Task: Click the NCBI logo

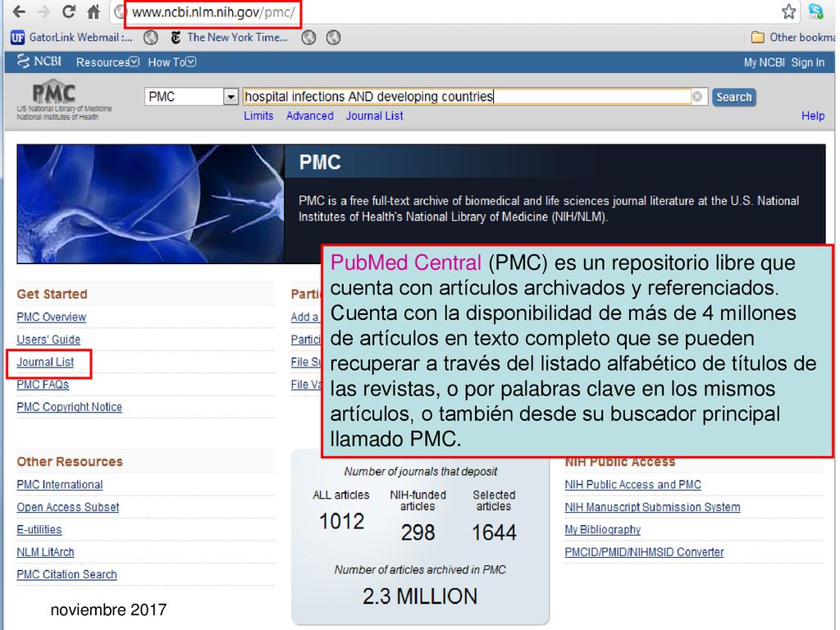Action: pos(39,62)
